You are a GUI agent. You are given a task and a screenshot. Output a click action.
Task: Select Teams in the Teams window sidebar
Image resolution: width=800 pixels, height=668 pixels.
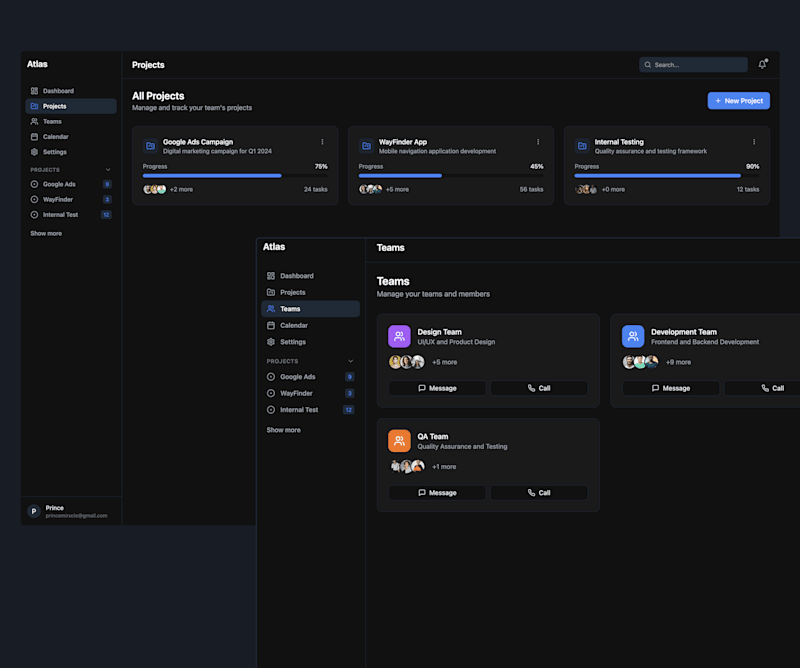tap(310, 309)
